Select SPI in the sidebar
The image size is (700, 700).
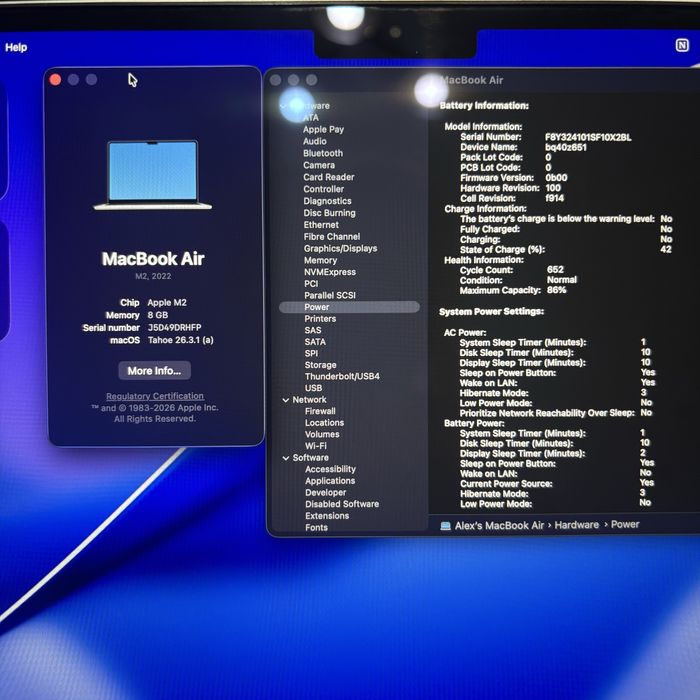click(x=311, y=354)
